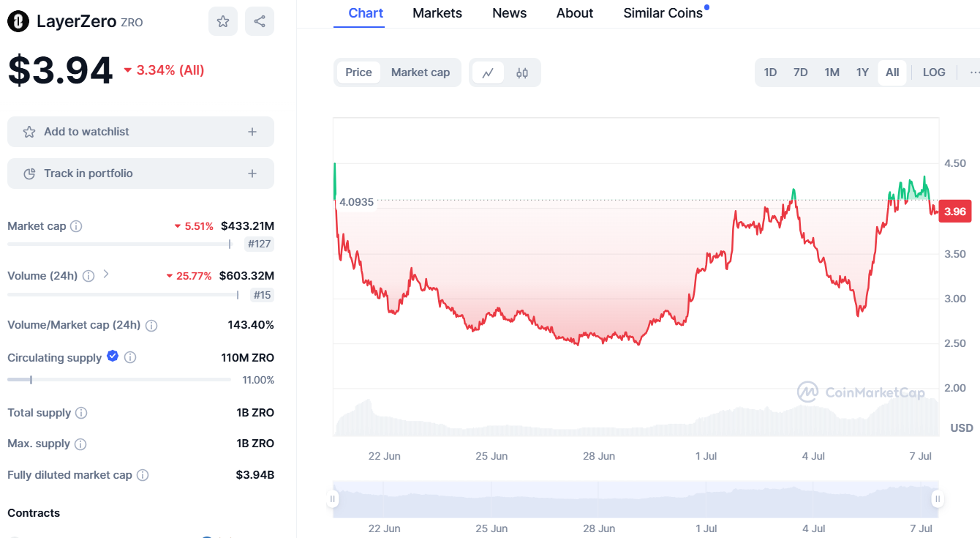Screen dimensions: 980x538
Task: Click the star favorite icon beside LayerZero
Action: tap(223, 21)
